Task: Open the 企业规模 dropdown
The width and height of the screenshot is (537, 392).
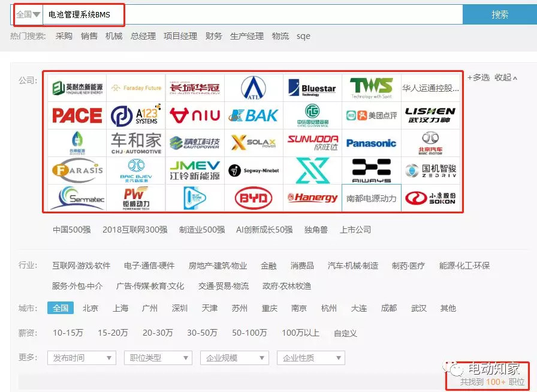Action: 234,358
